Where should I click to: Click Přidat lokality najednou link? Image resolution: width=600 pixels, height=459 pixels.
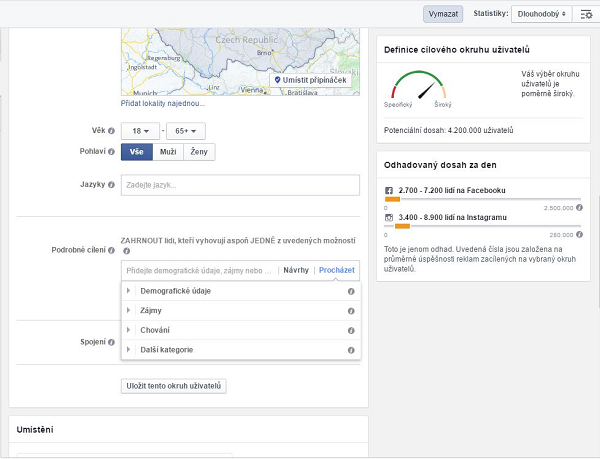tap(163, 103)
